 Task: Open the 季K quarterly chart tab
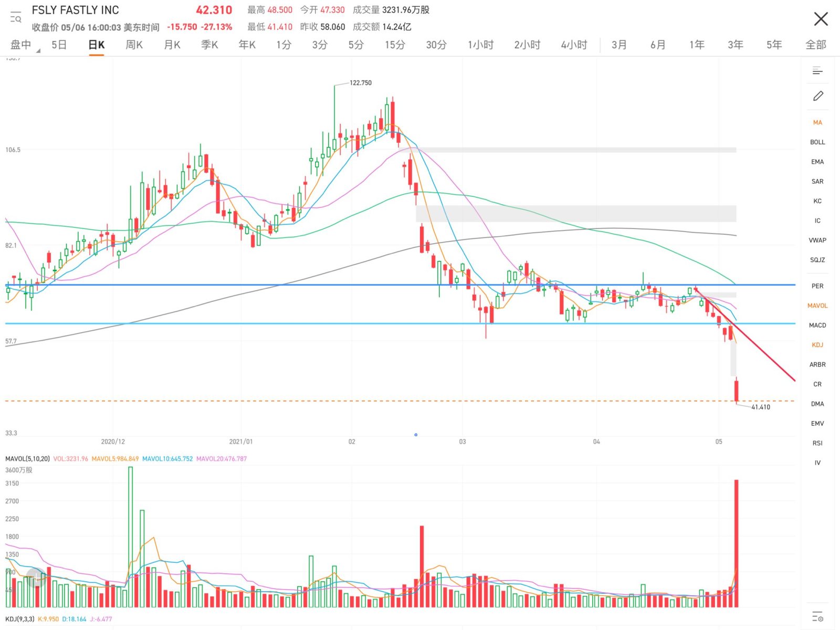pos(210,45)
